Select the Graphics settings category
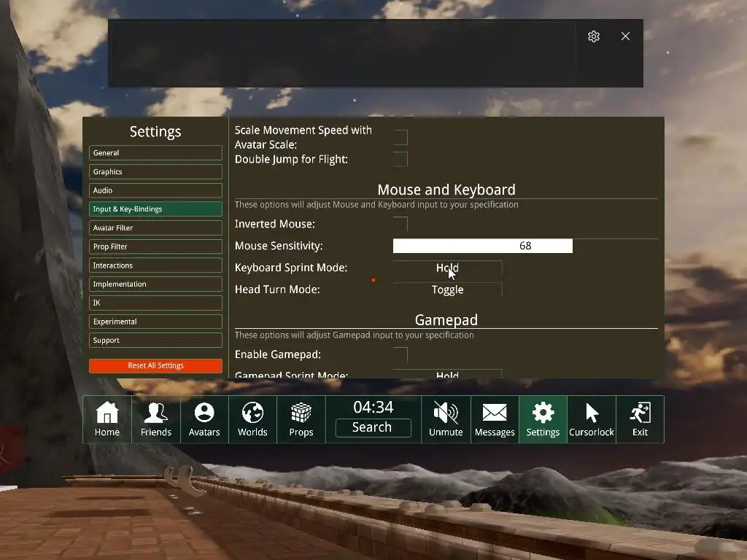Screen dimensions: 747x560 click(156, 171)
